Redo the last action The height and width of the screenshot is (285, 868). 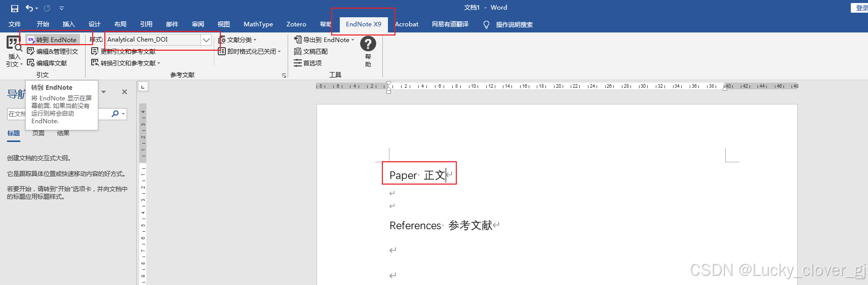tap(47, 8)
